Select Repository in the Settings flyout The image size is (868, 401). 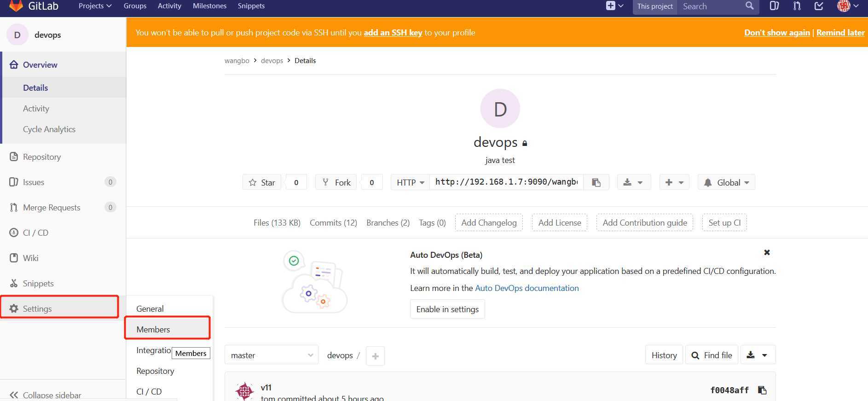[x=155, y=371]
